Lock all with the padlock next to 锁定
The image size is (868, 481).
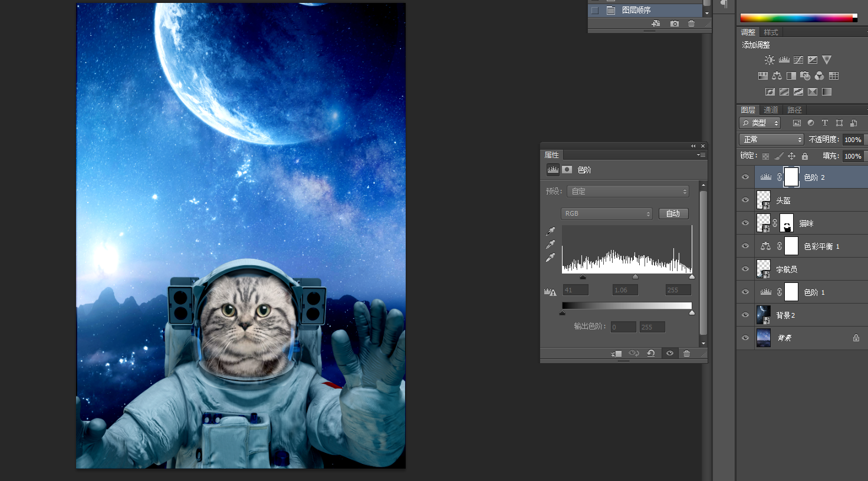coord(805,156)
